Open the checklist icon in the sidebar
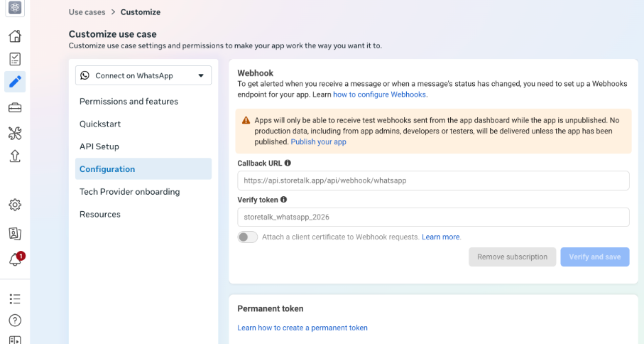The width and height of the screenshot is (644, 344). click(15, 59)
